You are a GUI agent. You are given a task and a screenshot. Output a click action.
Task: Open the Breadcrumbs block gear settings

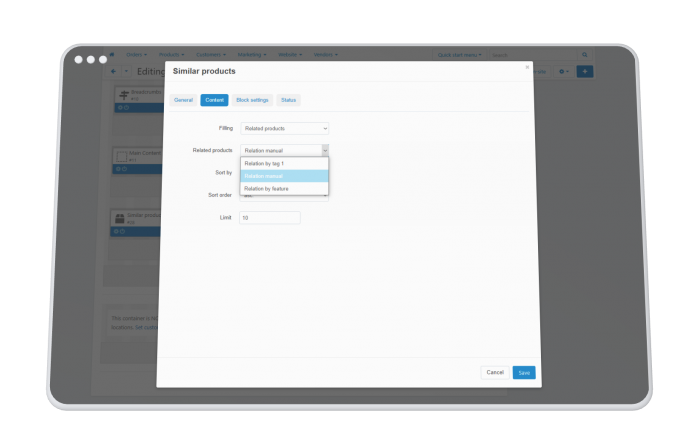pyautogui.click(x=120, y=108)
